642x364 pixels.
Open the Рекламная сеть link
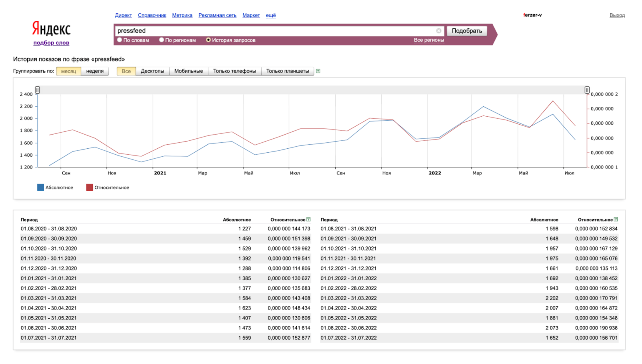[x=217, y=15]
